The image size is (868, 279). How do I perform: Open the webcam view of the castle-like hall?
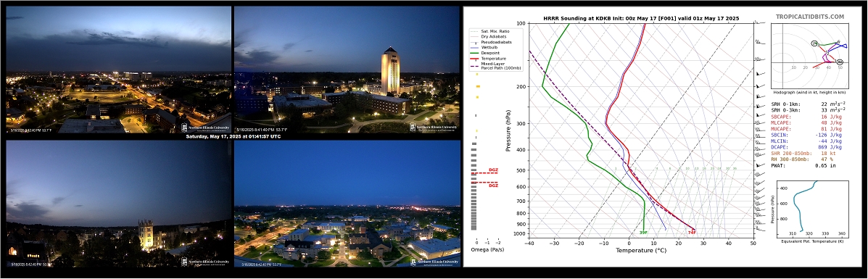click(118, 204)
